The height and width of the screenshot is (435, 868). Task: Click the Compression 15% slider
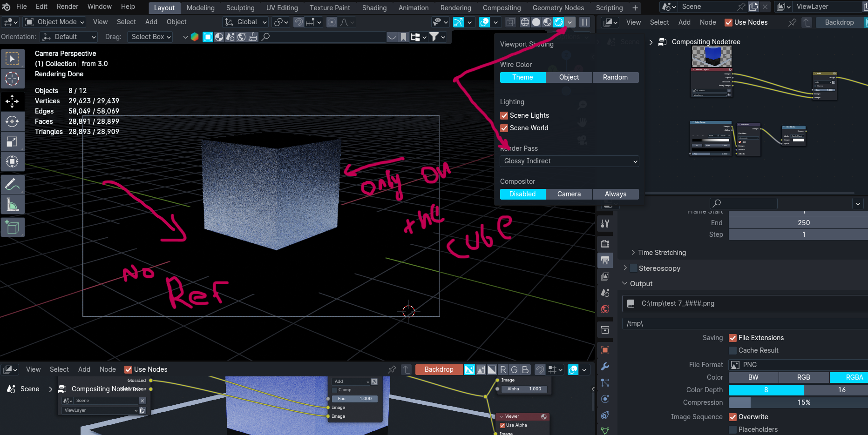(798, 402)
